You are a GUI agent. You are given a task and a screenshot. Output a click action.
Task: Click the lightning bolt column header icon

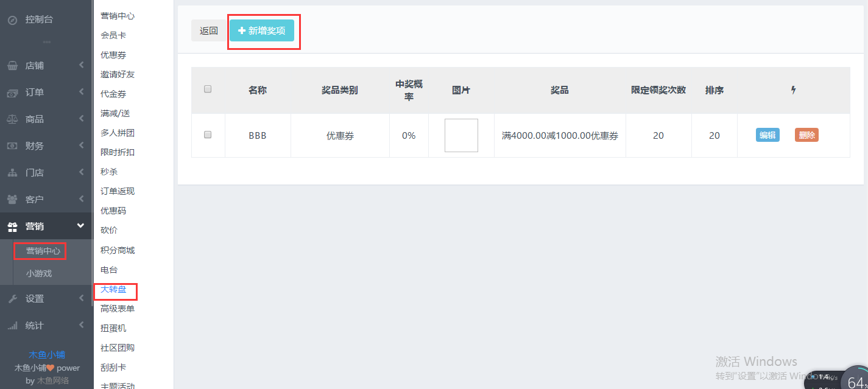click(793, 90)
